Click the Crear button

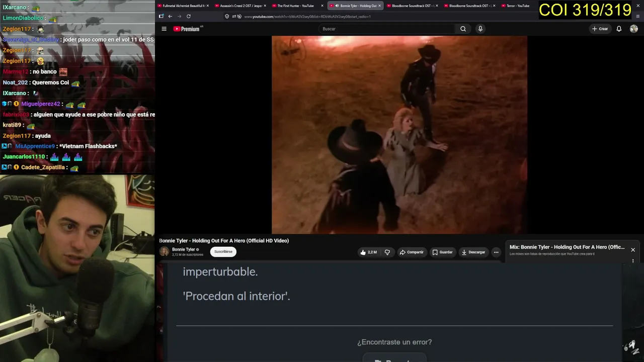point(600,29)
